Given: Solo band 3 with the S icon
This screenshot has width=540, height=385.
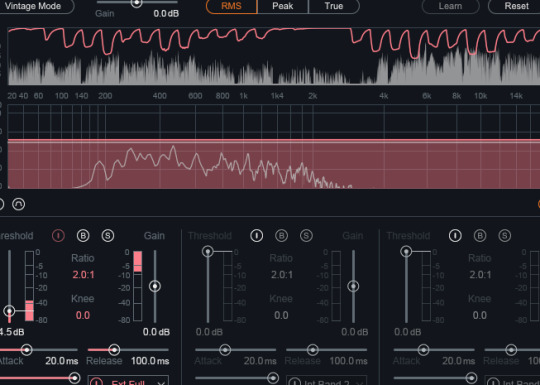Looking at the screenshot, I should pyautogui.click(x=505, y=236).
